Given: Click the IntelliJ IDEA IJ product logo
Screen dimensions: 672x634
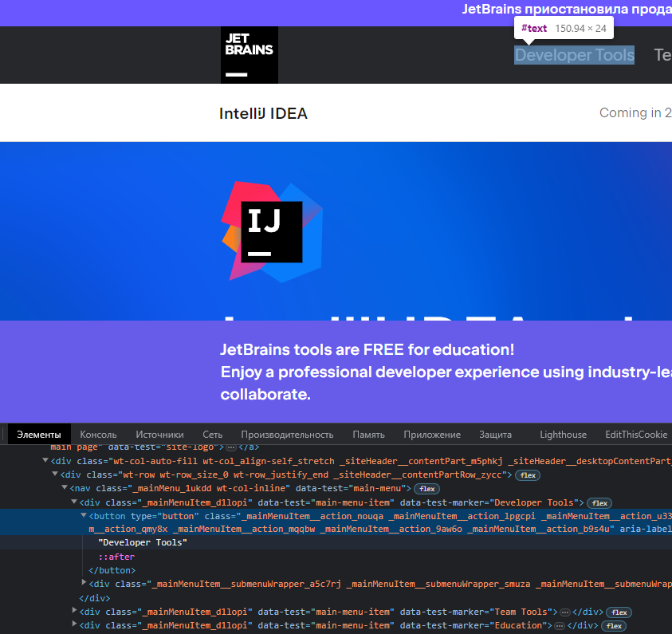Looking at the screenshot, I should 272,231.
